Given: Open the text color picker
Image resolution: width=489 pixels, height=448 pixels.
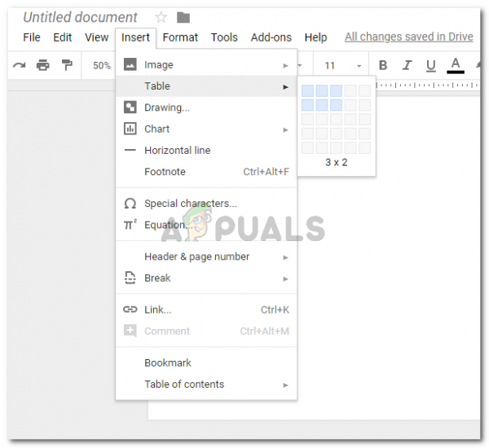Looking at the screenshot, I should point(456,65).
